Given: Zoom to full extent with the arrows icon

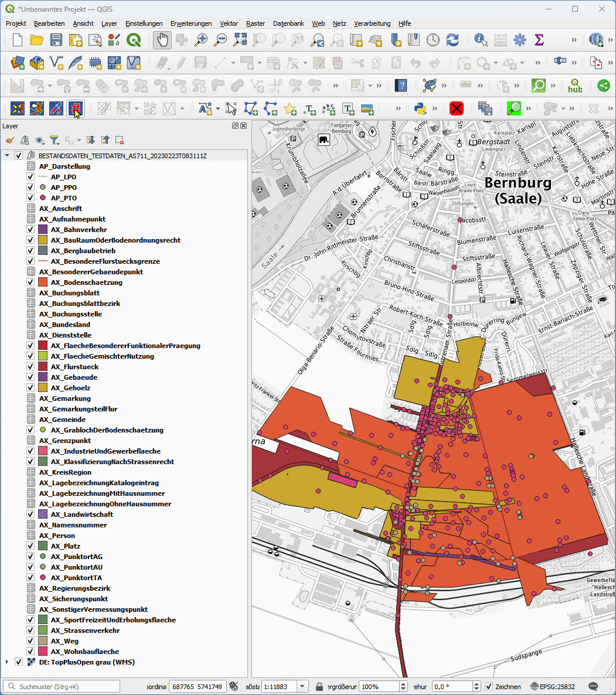Looking at the screenshot, I should (240, 40).
